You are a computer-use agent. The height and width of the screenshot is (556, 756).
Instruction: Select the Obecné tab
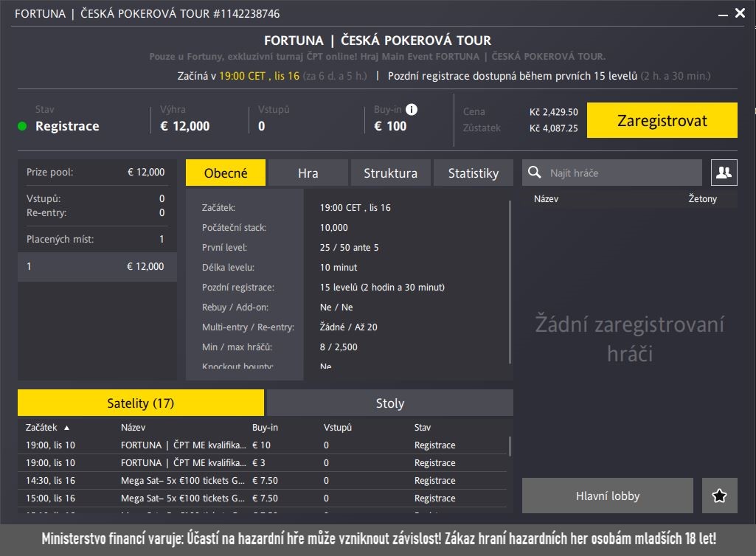point(226,173)
